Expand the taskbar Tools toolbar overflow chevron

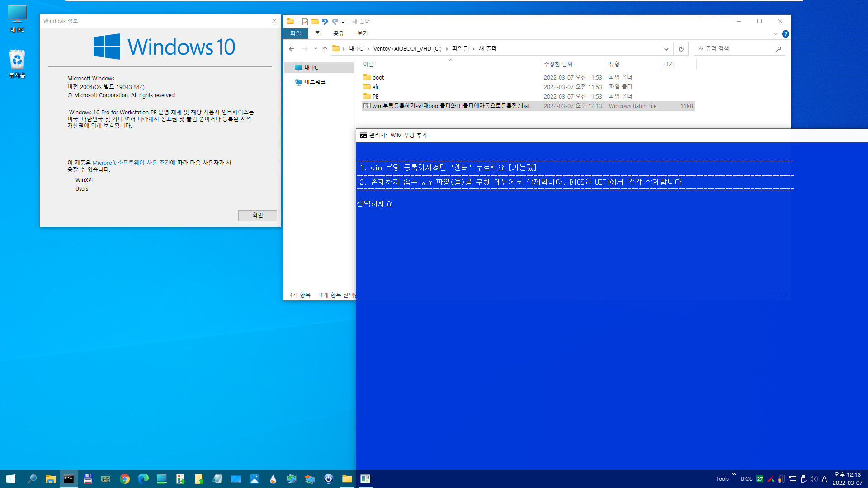734,474
